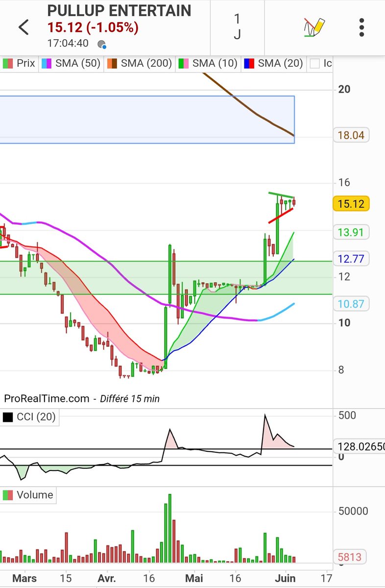Click the CCI black color swatch

pos(8,417)
